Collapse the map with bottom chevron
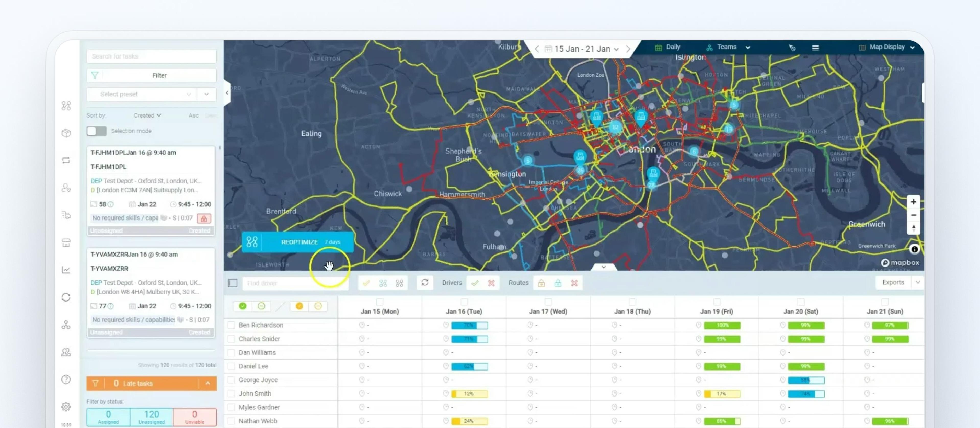This screenshot has width=980, height=428. pos(604,267)
